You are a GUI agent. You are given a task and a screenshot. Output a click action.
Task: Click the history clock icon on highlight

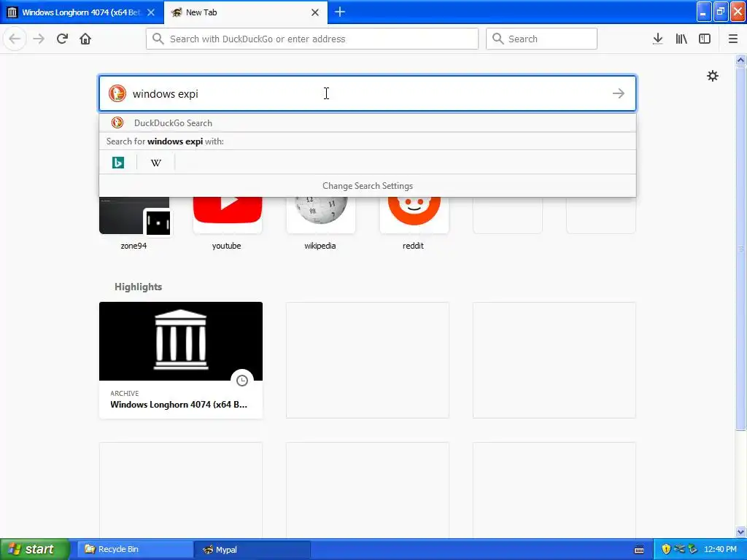242,381
